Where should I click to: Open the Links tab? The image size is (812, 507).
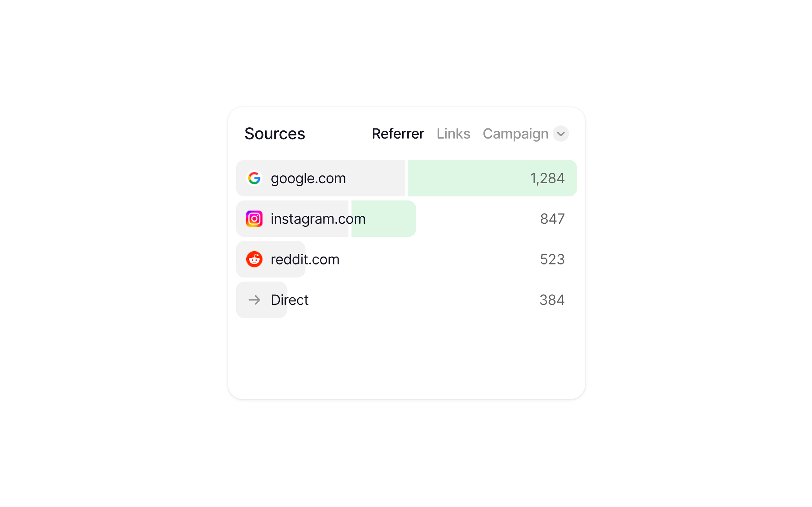click(x=453, y=134)
